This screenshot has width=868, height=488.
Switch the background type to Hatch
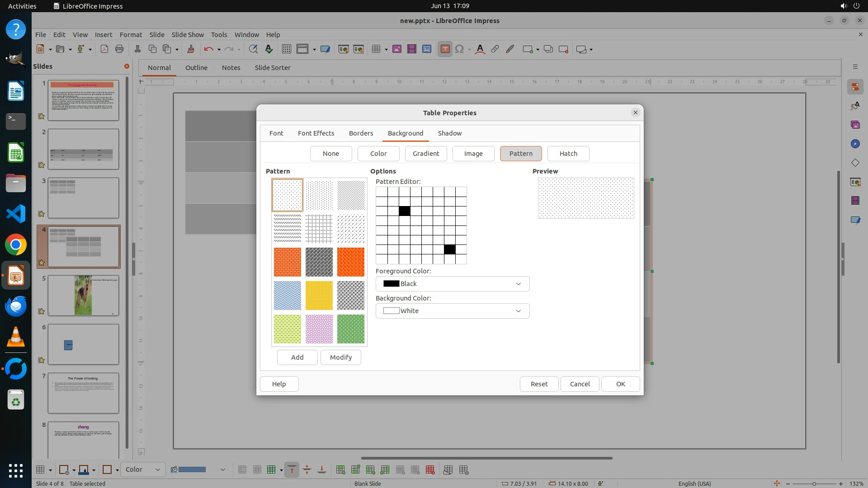[568, 154]
